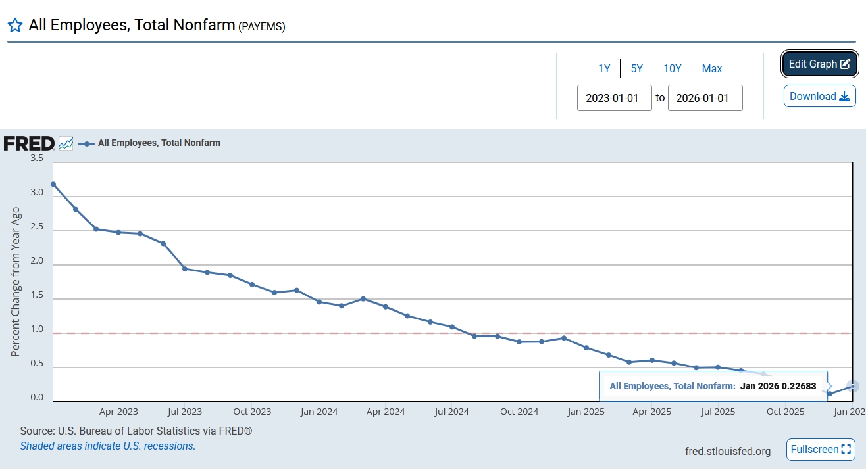The height and width of the screenshot is (472, 868).
Task: Click the end date field 2026-01-01
Action: 705,98
